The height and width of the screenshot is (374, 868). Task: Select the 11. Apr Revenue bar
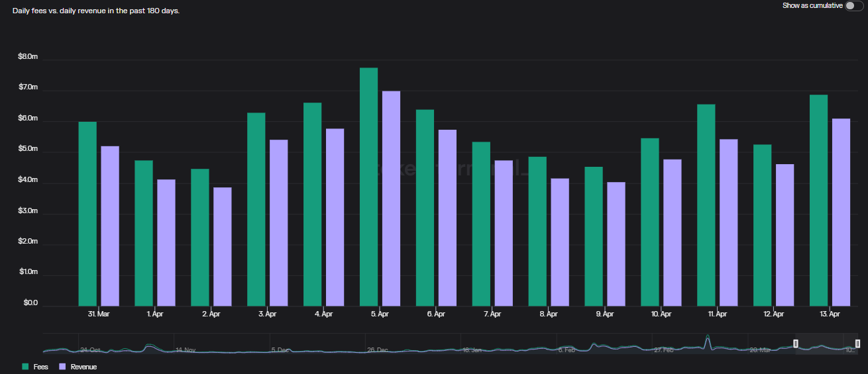729,223
